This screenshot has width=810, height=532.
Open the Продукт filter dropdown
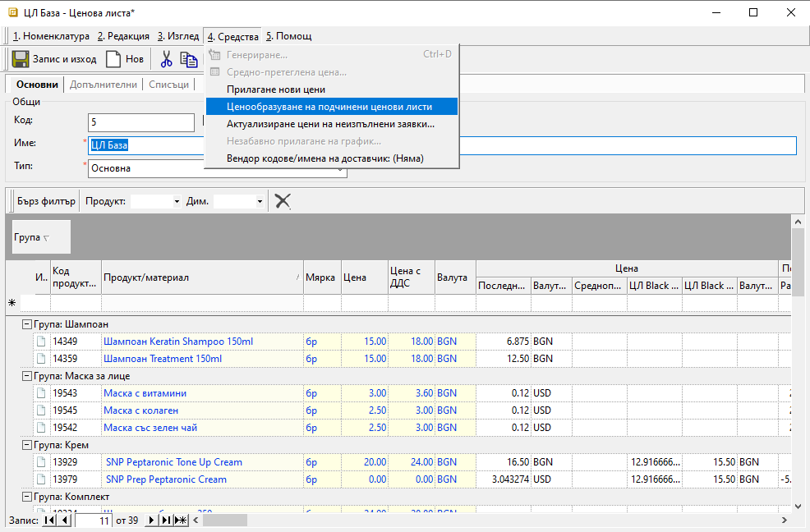(x=177, y=201)
